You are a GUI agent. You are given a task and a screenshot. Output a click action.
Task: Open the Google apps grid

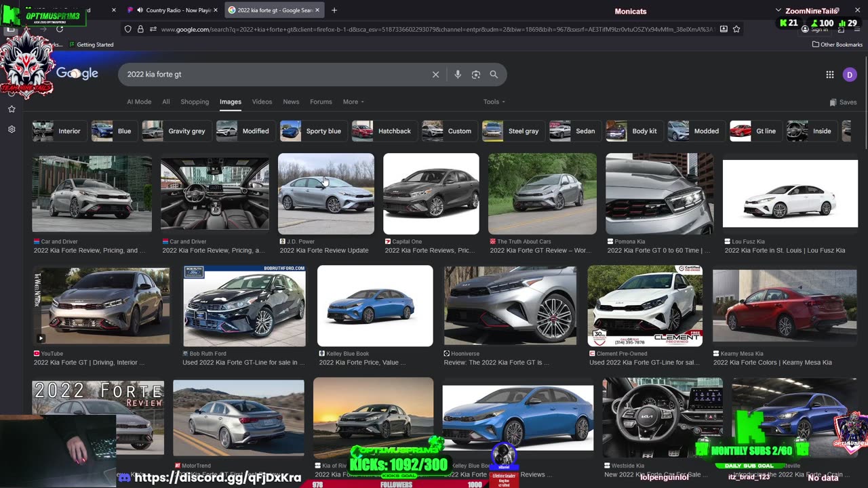coord(829,75)
